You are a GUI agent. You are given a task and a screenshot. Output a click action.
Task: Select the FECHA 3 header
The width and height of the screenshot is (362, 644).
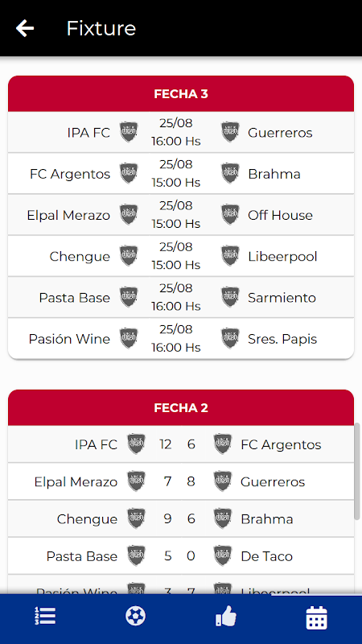pyautogui.click(x=181, y=93)
